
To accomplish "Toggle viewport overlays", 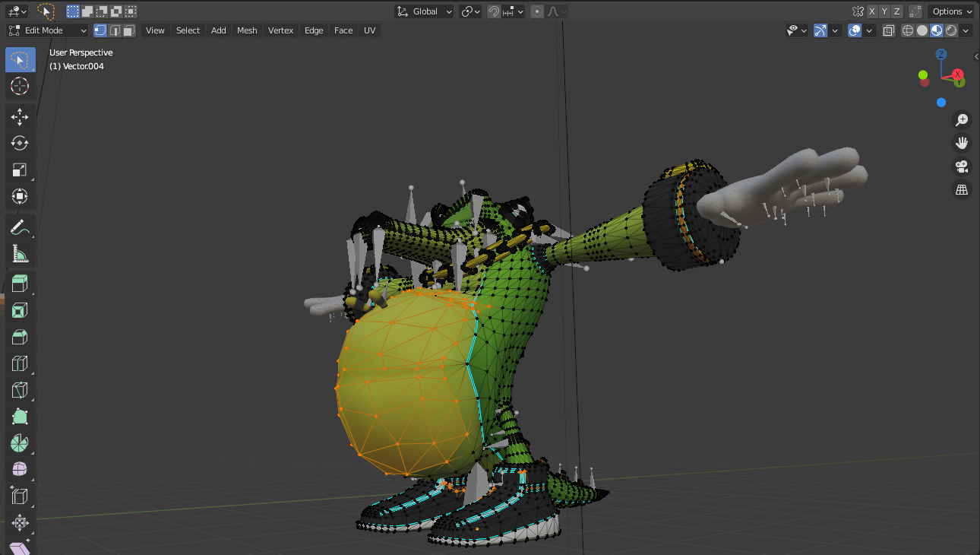I will [x=855, y=30].
